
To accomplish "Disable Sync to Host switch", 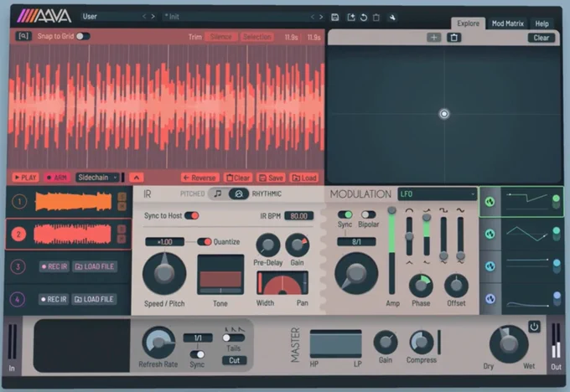I will coord(192,216).
